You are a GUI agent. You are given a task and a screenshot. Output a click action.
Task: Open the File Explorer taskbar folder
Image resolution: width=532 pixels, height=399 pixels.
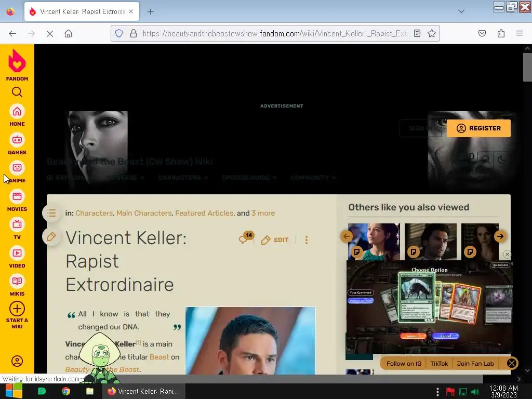click(89, 391)
